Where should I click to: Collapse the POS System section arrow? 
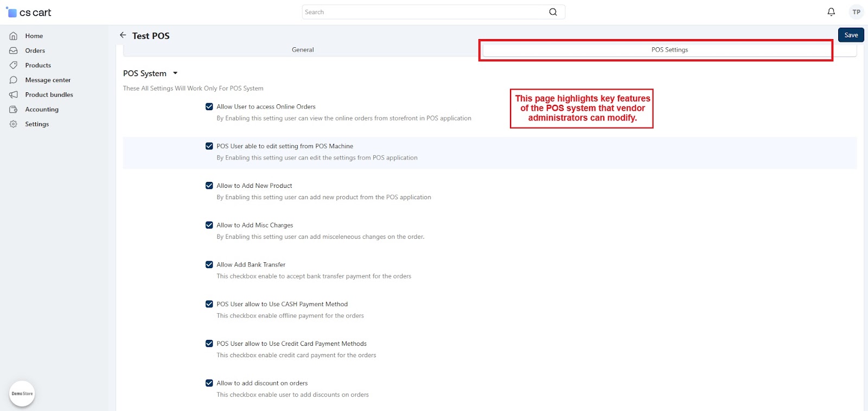tap(175, 73)
